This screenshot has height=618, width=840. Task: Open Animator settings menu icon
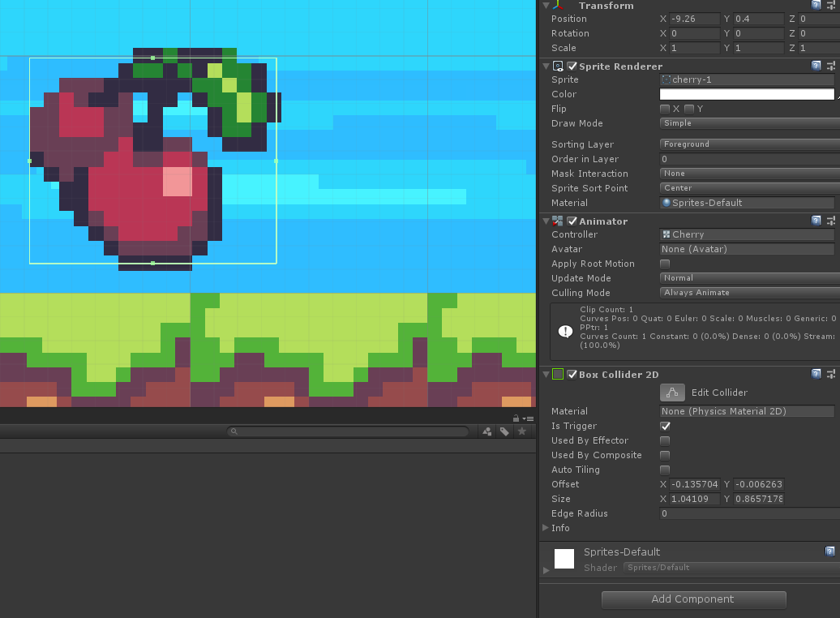pos(831,221)
